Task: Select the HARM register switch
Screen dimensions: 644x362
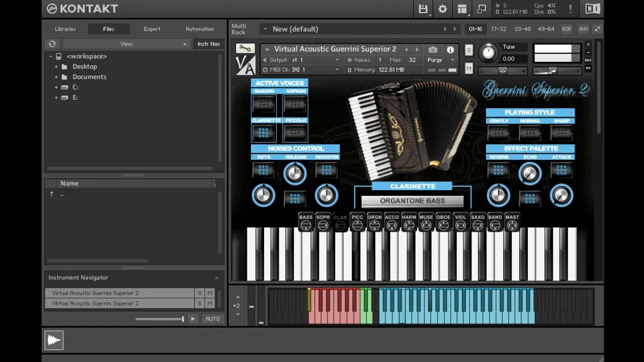Action: (409, 222)
